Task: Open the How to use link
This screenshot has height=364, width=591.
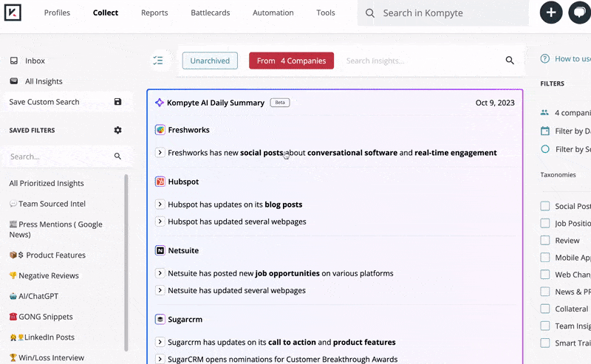Action: click(573, 59)
